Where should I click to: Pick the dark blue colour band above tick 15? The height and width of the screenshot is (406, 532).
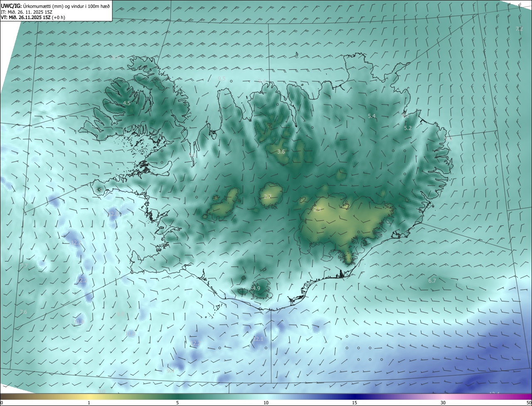point(355,396)
